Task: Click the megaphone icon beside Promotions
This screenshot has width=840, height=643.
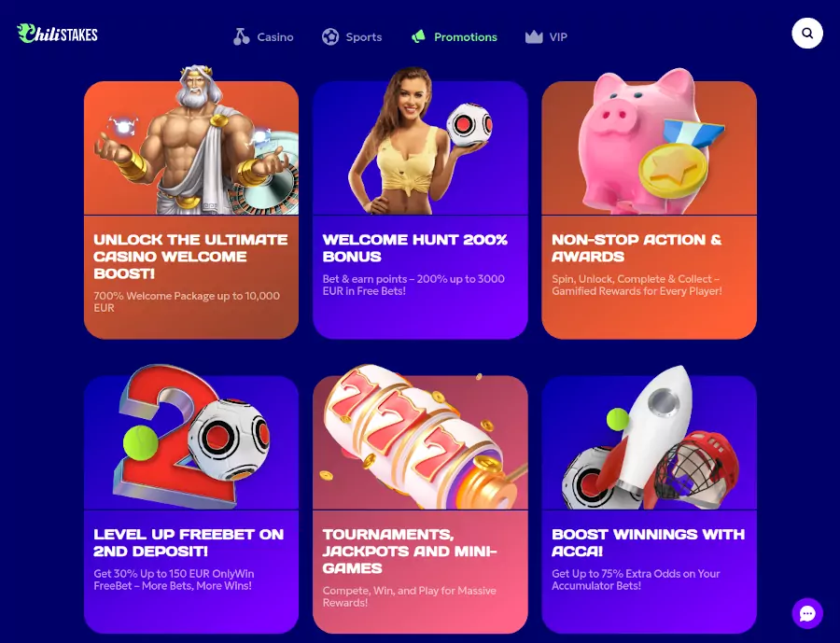Action: 418,37
